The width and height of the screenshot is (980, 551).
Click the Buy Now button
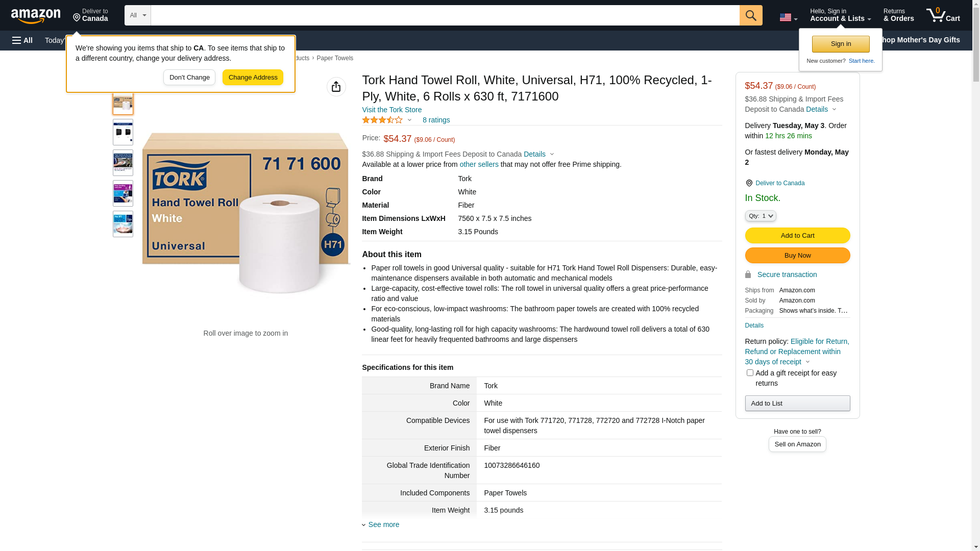pos(797,255)
